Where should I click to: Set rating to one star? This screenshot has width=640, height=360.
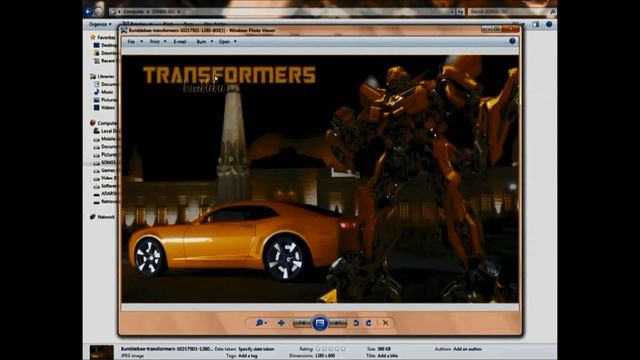tap(318, 349)
